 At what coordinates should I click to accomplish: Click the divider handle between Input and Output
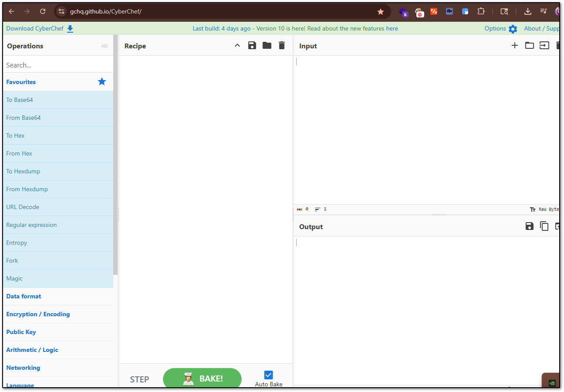tap(439, 215)
